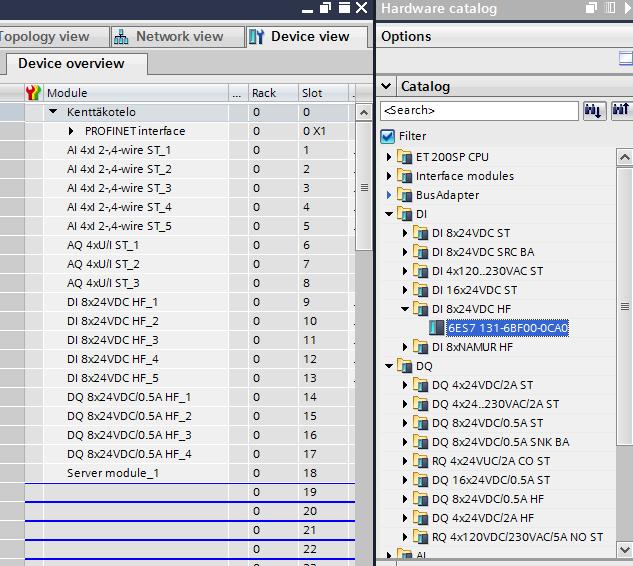Click the ET 200SP CPU folder icon

coord(405,157)
